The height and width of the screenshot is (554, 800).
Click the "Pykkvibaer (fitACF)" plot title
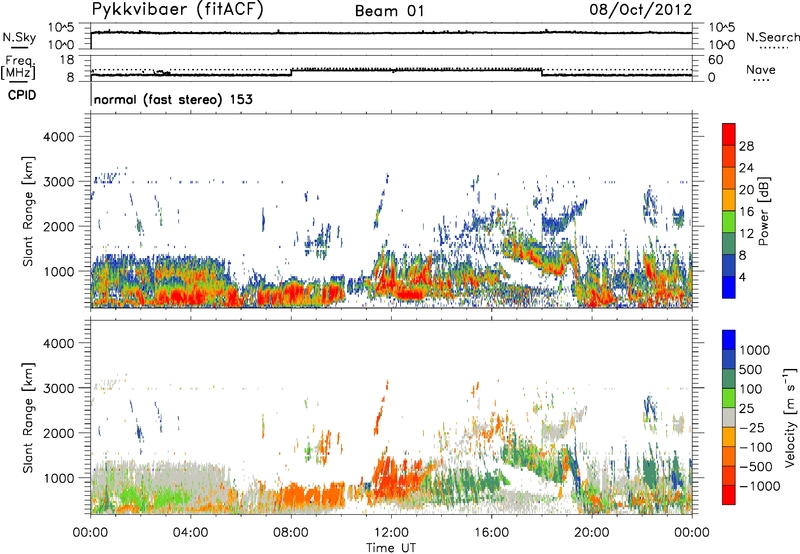[178, 10]
